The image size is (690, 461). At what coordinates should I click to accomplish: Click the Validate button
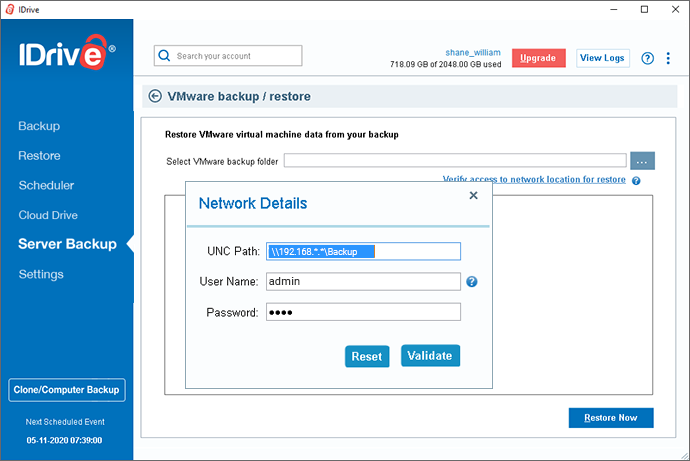point(430,355)
